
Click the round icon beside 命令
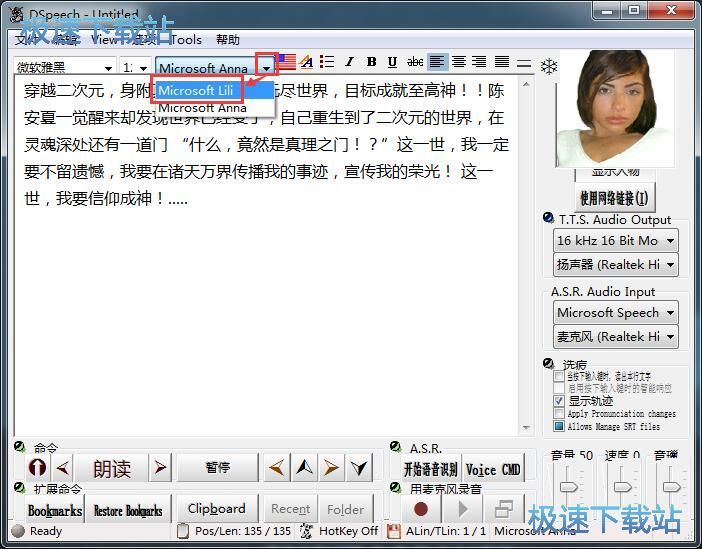tap(20, 446)
